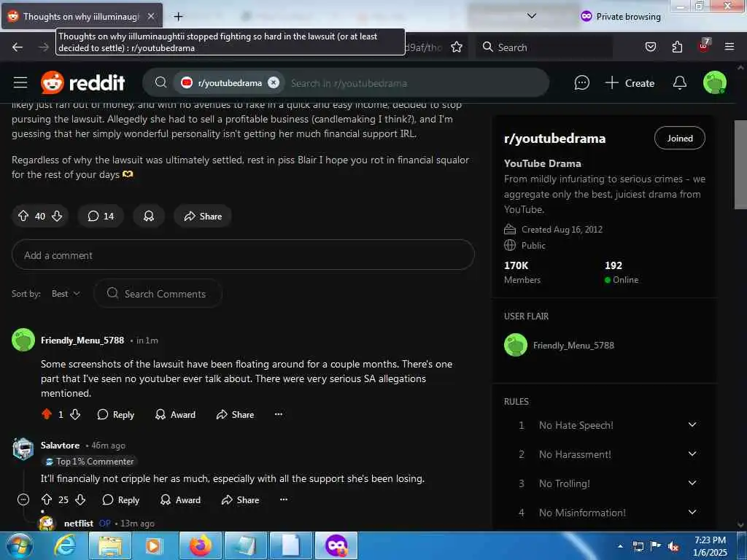Open Friendly_Menu_5788 comment author link
The height and width of the screenshot is (560, 747).
tap(82, 341)
